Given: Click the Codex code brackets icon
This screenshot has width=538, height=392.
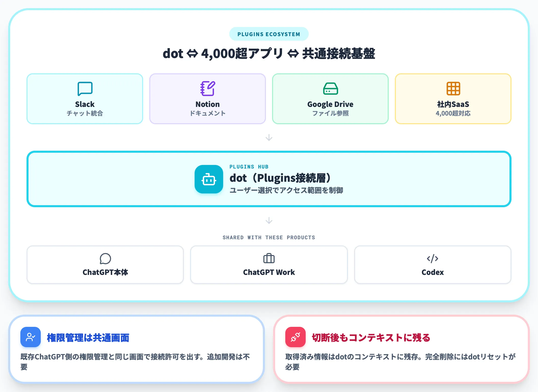Looking at the screenshot, I should click(x=433, y=259).
